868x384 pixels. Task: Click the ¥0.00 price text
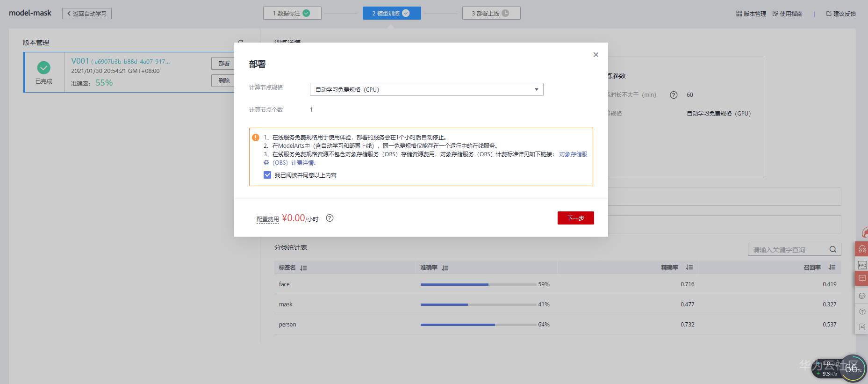tap(294, 218)
